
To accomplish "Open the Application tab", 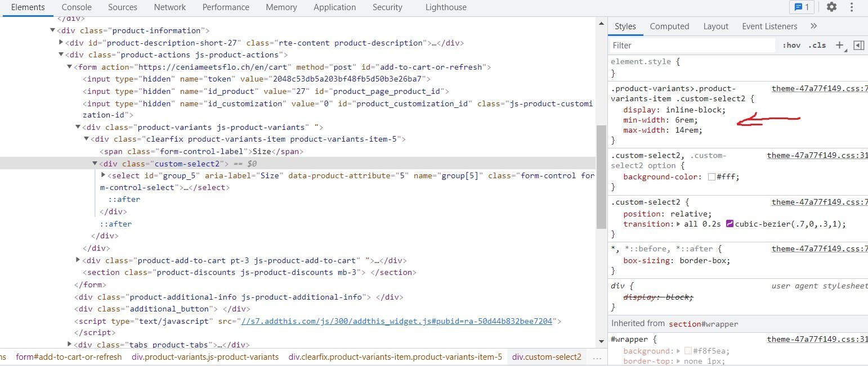I will point(335,7).
